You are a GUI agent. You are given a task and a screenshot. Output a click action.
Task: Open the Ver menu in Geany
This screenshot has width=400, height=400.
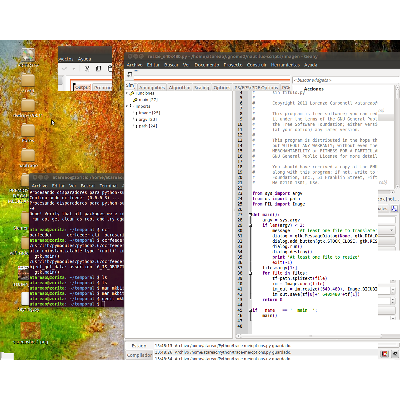click(186, 65)
